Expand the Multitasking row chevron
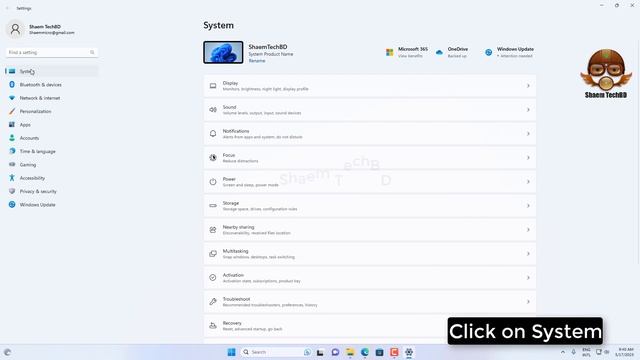 pyautogui.click(x=528, y=254)
